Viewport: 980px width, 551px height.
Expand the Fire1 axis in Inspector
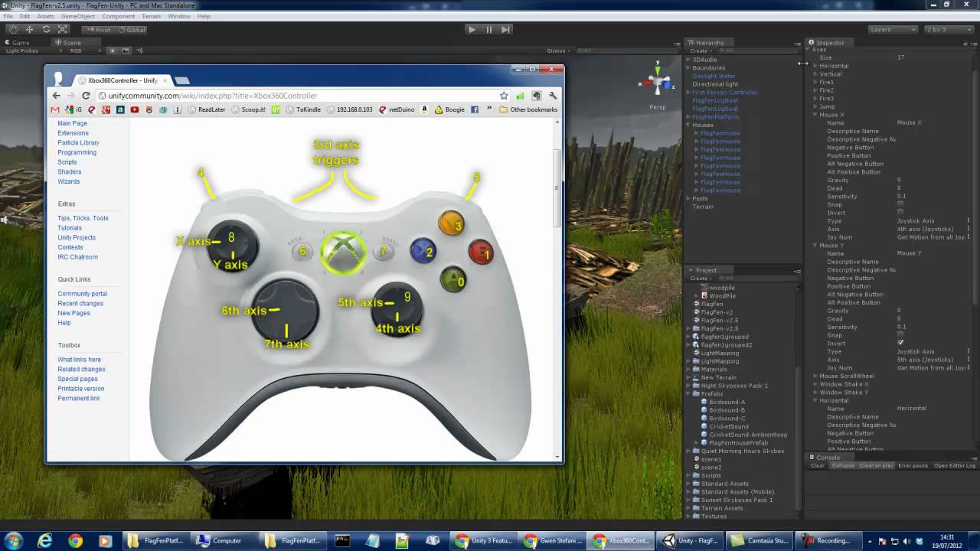pyautogui.click(x=815, y=82)
